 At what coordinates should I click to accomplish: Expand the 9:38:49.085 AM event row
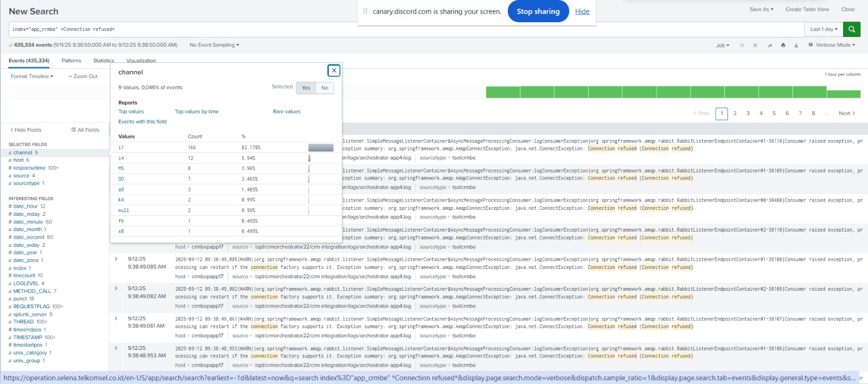pyautogui.click(x=116, y=259)
